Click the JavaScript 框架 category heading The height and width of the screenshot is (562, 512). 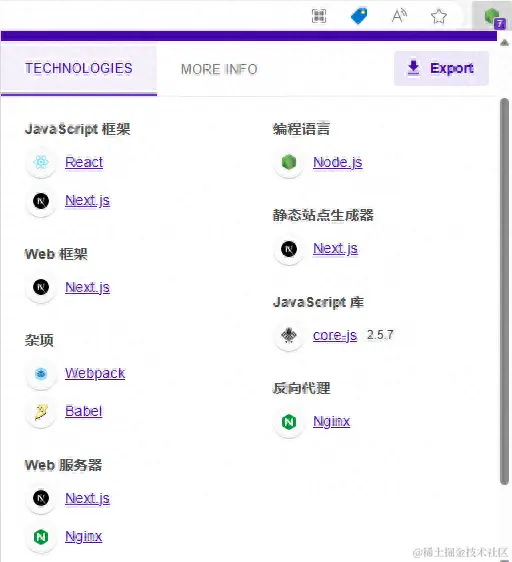pos(77,129)
